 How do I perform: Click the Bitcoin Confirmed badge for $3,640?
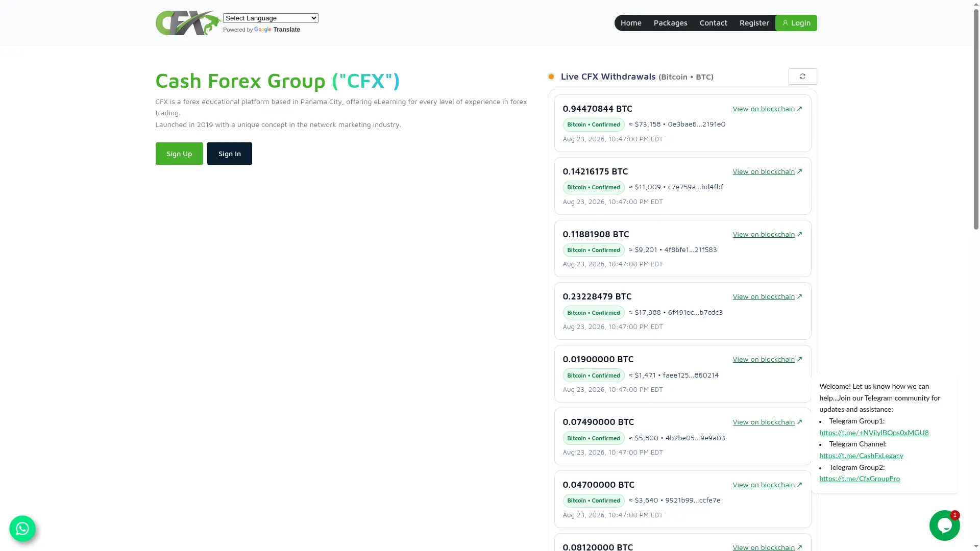pyautogui.click(x=594, y=500)
